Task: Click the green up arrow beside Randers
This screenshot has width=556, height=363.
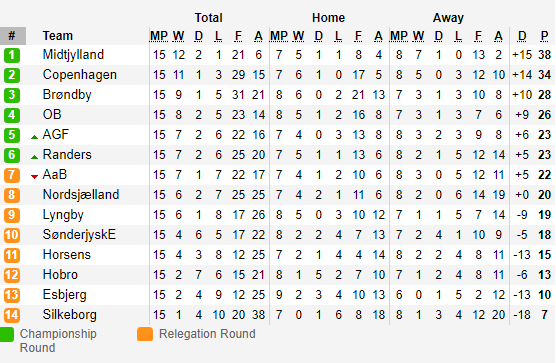Action: pos(34,157)
